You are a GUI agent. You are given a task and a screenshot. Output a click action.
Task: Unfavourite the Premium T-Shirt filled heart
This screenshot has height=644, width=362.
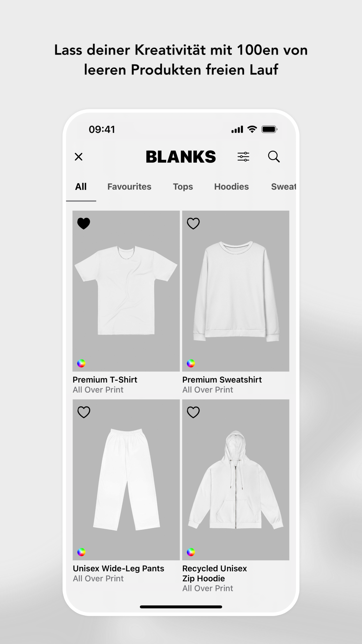[84, 224]
